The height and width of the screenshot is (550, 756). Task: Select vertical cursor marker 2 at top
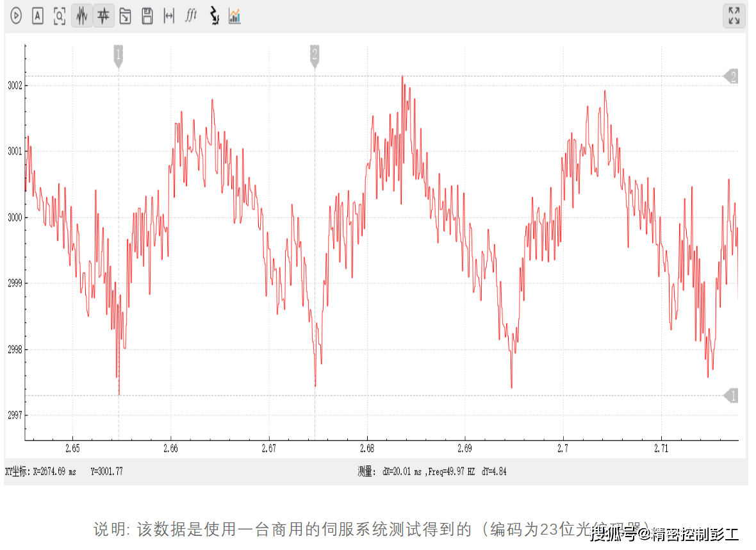pos(315,55)
